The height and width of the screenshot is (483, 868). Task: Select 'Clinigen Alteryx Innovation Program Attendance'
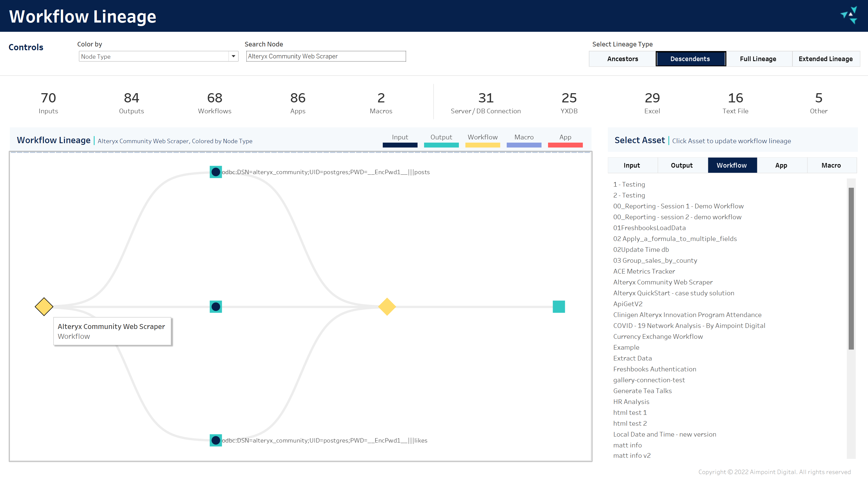tap(687, 315)
